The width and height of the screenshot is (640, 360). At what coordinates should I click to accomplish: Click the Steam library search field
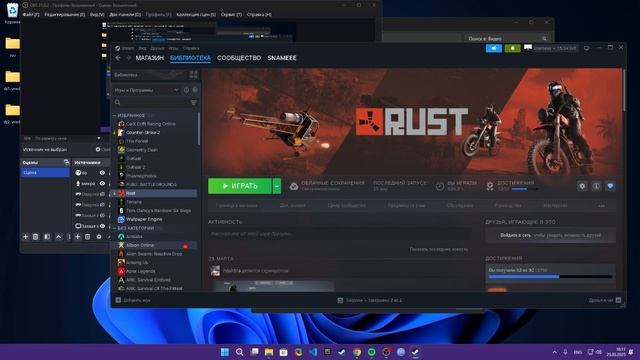pyautogui.click(x=151, y=102)
